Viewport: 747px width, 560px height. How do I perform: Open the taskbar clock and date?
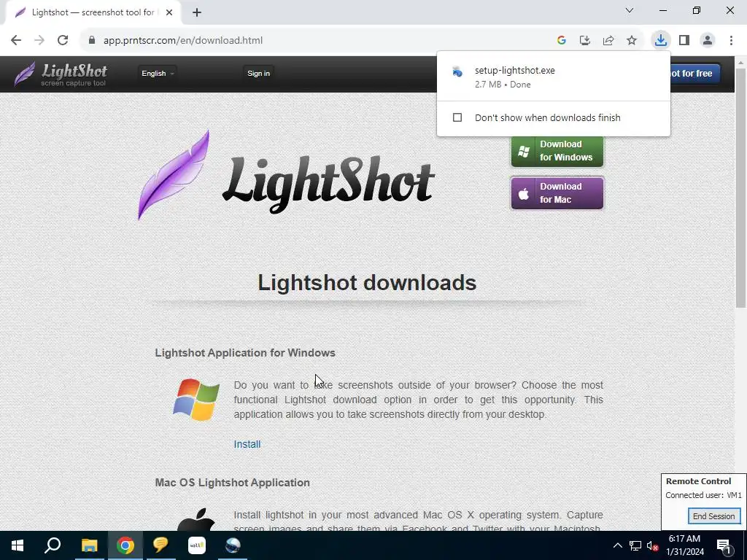point(684,545)
